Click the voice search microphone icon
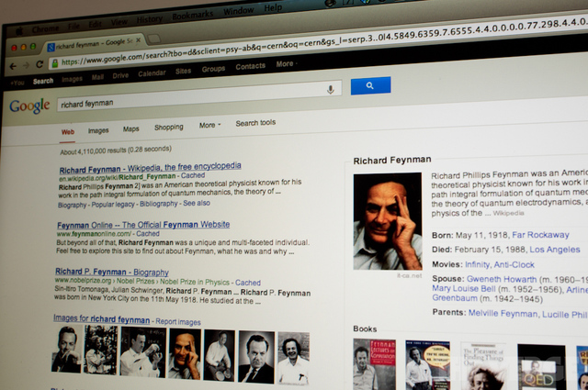588x390 pixels. click(329, 89)
